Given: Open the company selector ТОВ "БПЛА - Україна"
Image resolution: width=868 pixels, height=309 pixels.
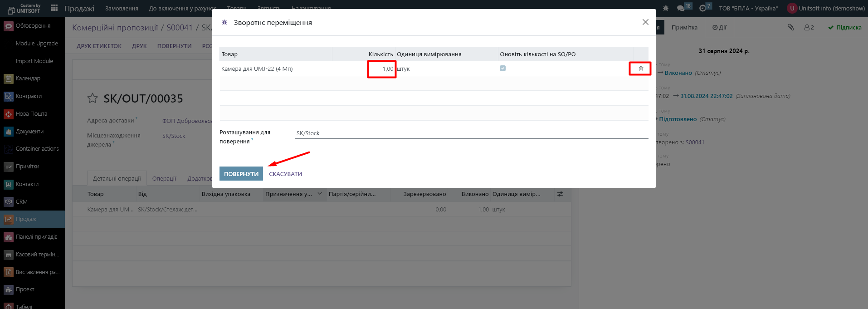Looking at the screenshot, I should pyautogui.click(x=748, y=8).
